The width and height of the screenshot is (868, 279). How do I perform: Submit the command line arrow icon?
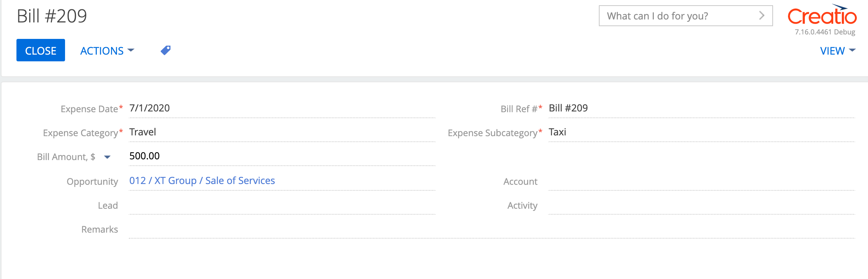762,16
